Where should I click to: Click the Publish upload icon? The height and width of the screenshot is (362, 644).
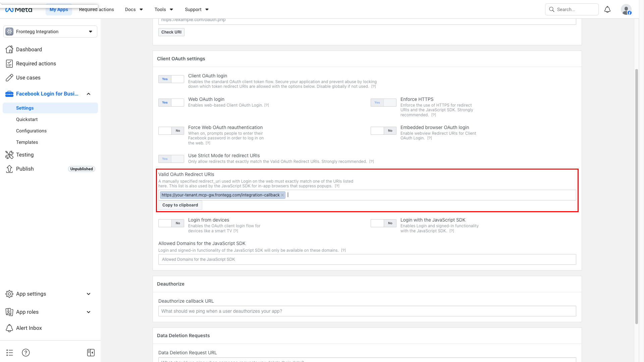tap(9, 169)
